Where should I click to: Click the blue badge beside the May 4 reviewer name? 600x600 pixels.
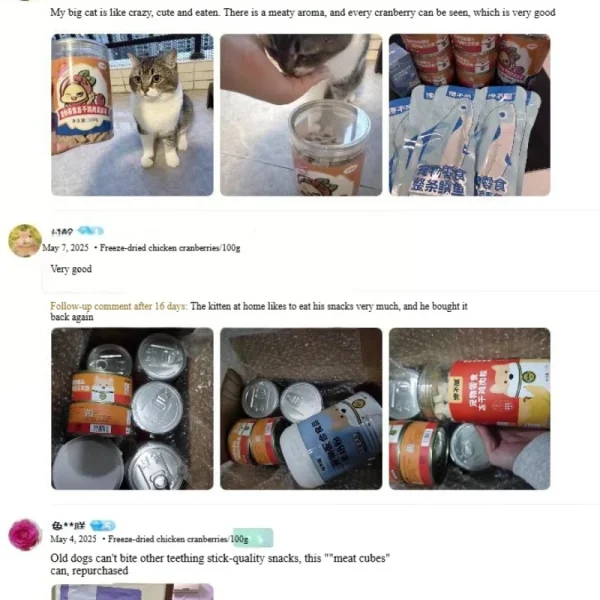(103, 525)
